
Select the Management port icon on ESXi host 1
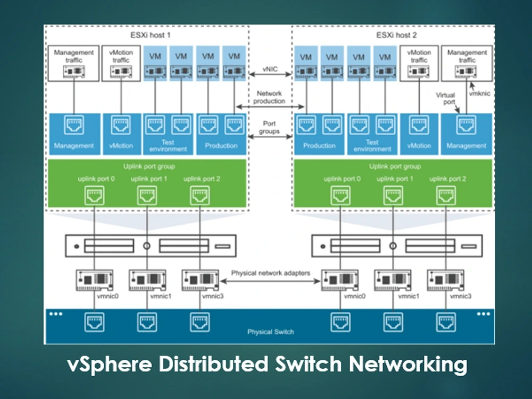click(x=73, y=126)
